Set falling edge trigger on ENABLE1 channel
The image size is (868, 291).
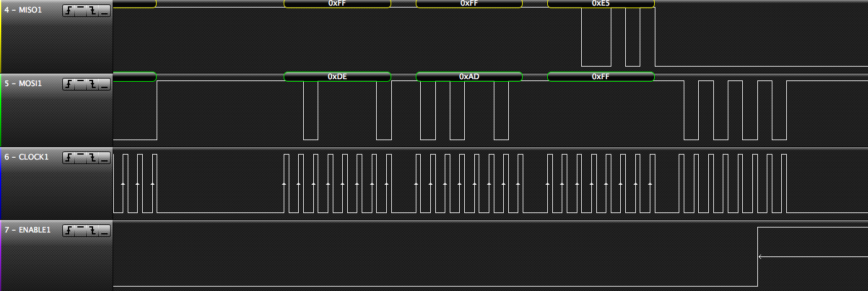[x=92, y=230]
